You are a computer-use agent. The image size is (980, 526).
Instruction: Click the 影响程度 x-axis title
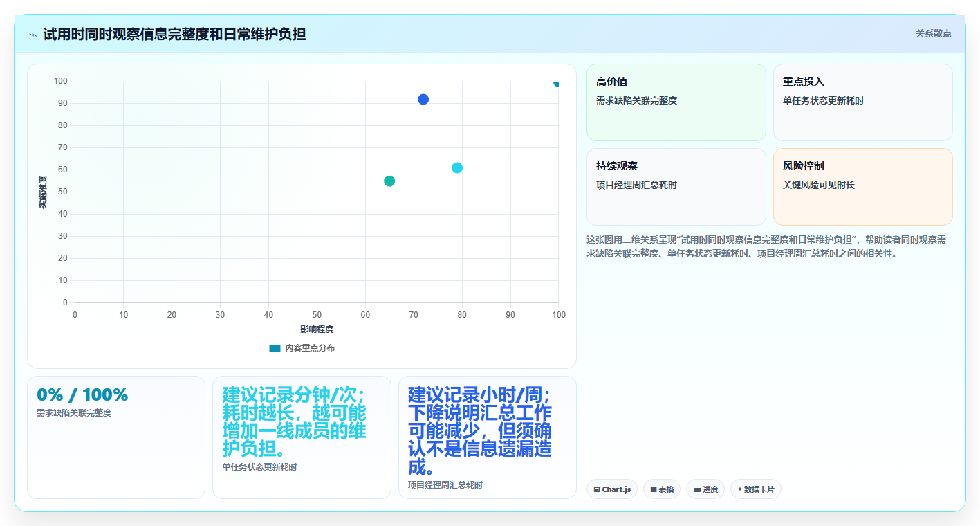pos(317,329)
